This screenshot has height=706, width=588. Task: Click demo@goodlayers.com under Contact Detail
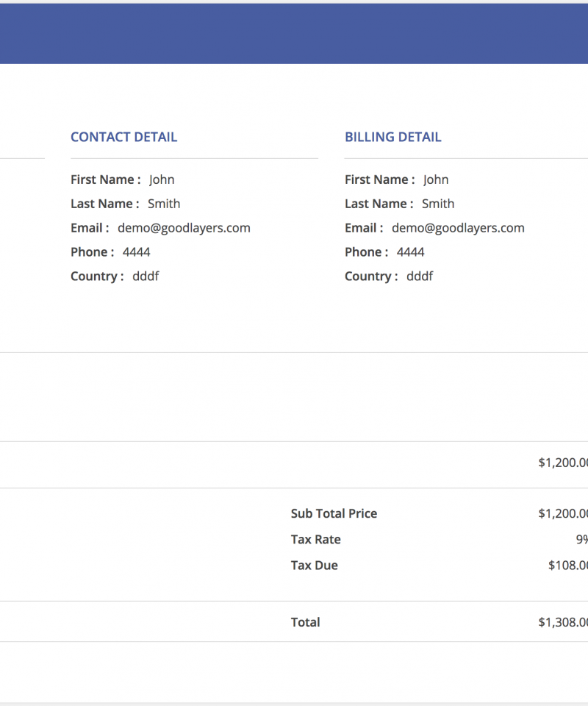[184, 228]
